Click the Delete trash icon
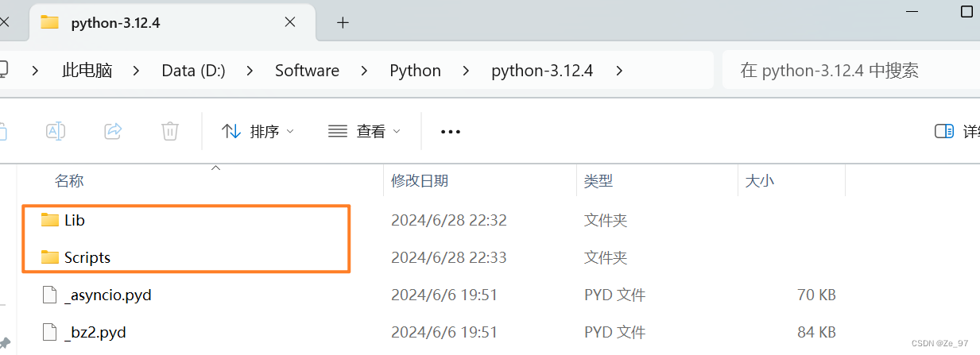Image resolution: width=980 pixels, height=355 pixels. pos(170,131)
